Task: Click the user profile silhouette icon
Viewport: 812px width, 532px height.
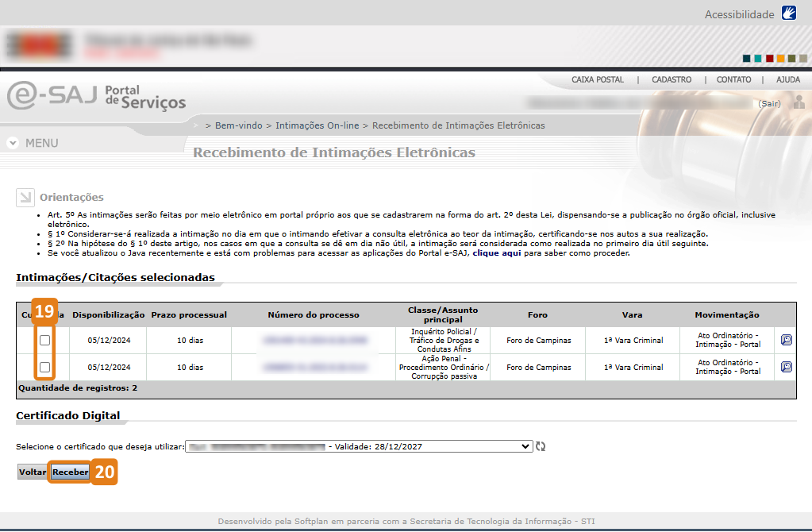Action: coord(799,103)
